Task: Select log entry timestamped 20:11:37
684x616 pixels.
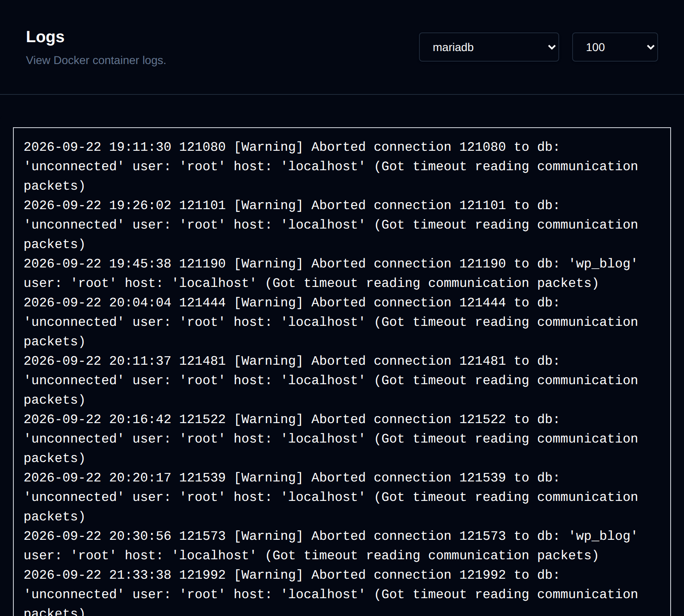Action: pyautogui.click(x=331, y=380)
